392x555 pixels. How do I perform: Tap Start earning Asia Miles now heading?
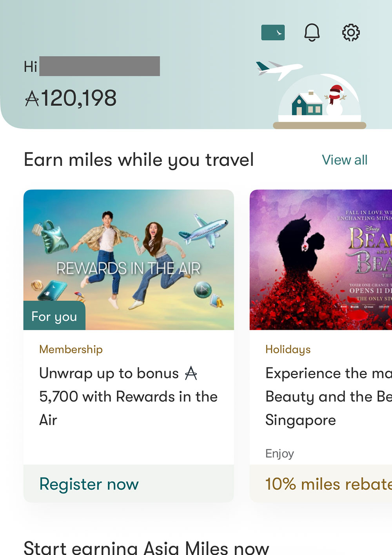[x=146, y=547]
